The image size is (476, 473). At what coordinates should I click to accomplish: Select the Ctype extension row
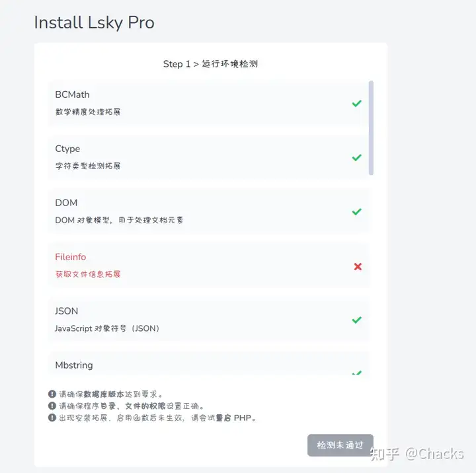click(x=208, y=157)
